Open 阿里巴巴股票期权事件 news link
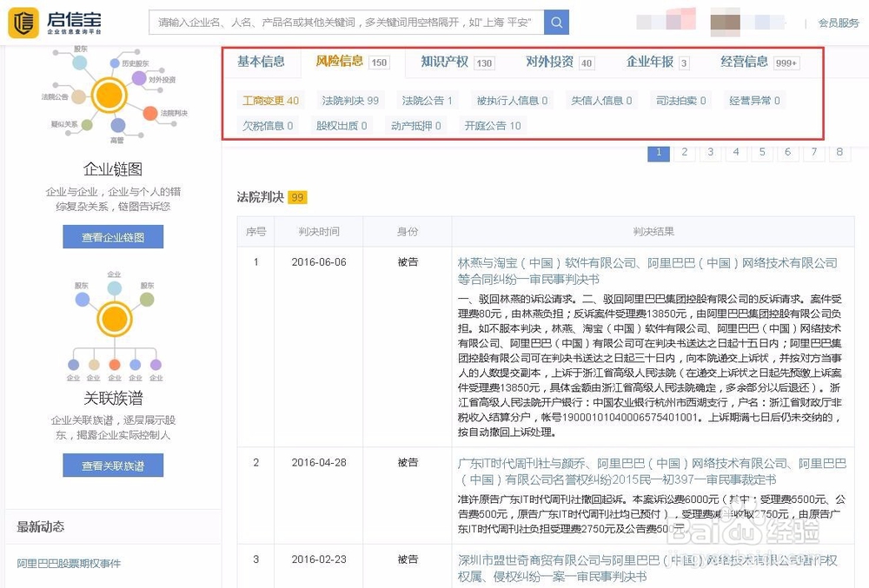This screenshot has height=588, width=869. [69, 563]
